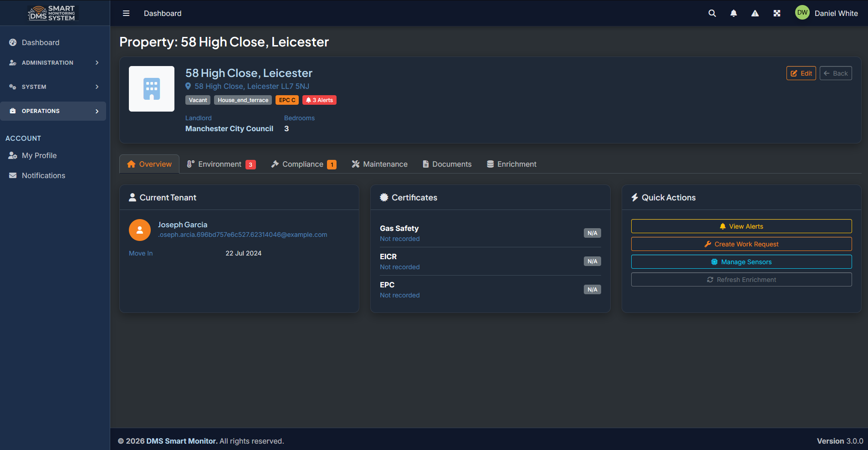
Task: Expand the Operations sidebar menu
Action: [x=53, y=111]
